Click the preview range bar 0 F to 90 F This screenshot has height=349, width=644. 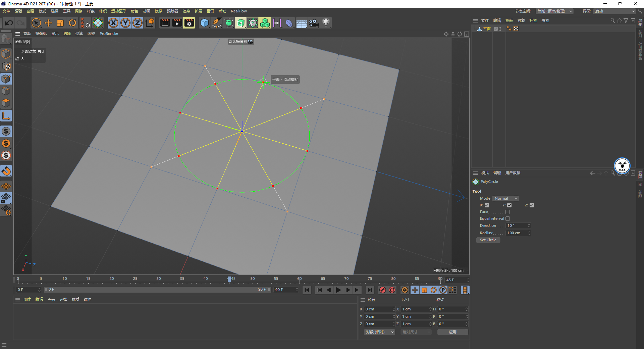coord(157,290)
